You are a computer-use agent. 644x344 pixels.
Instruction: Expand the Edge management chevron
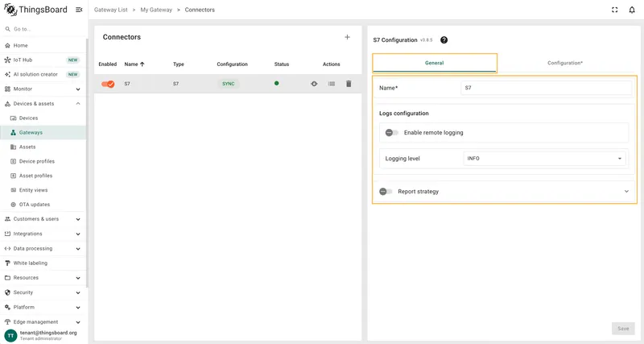pyautogui.click(x=78, y=322)
